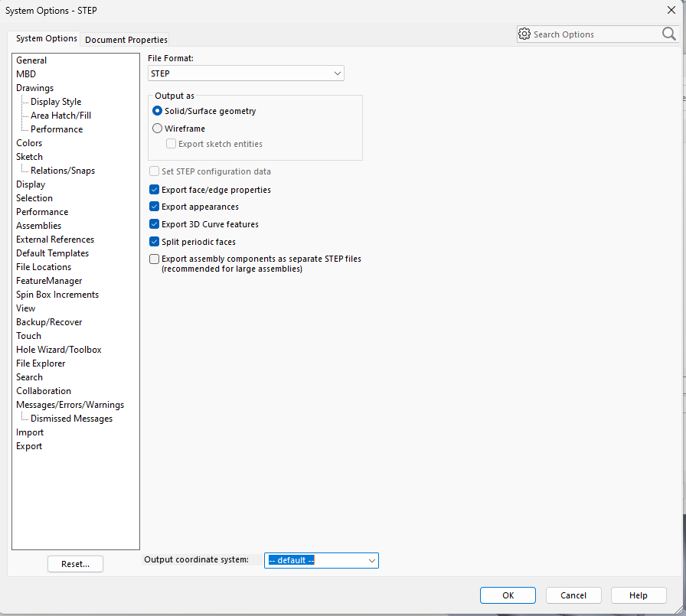Open Help for this dialog
The width and height of the screenshot is (686, 616).
click(x=639, y=595)
